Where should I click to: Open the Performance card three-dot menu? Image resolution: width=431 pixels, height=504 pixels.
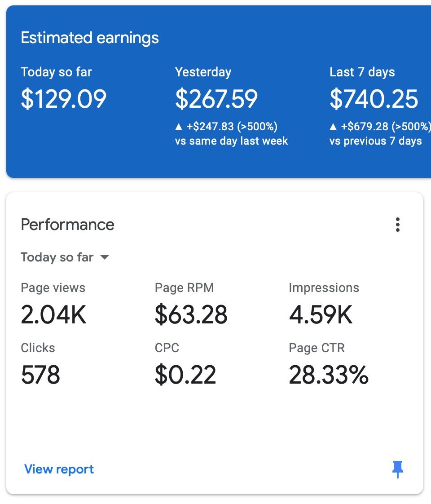coord(397,225)
